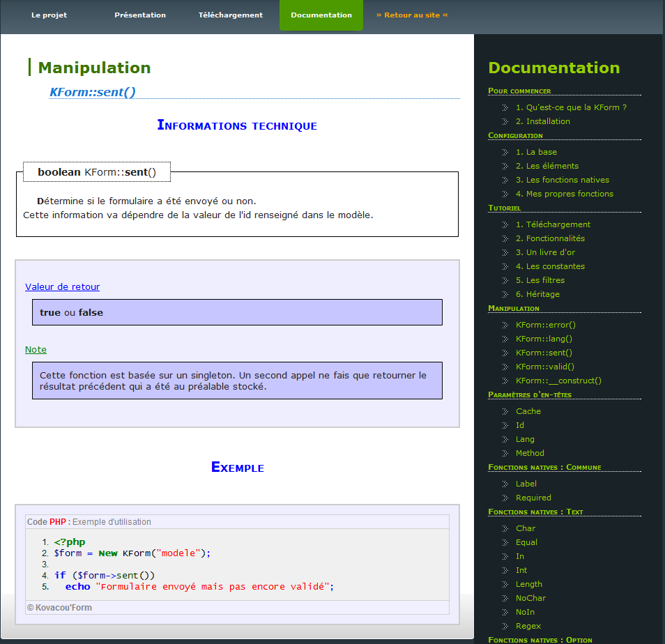Open the Fonctionnalités tutorial
Screen dimensions: 665x644
point(550,238)
